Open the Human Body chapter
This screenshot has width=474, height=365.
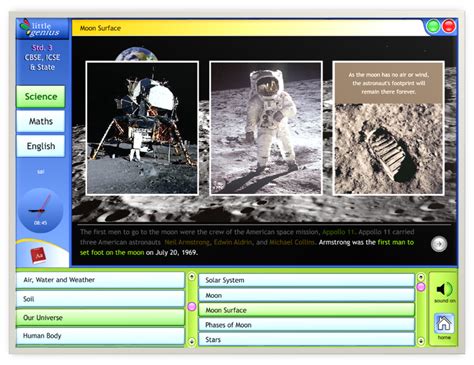coord(100,336)
